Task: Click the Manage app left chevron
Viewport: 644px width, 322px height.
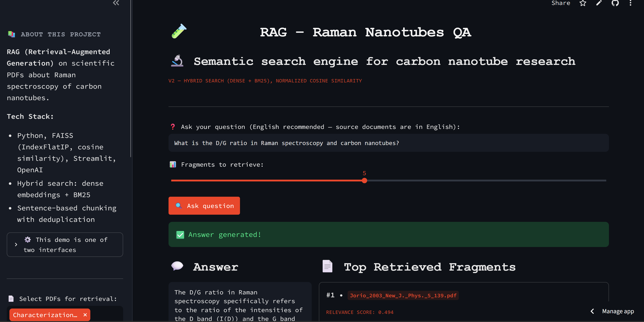Action: click(x=592, y=311)
